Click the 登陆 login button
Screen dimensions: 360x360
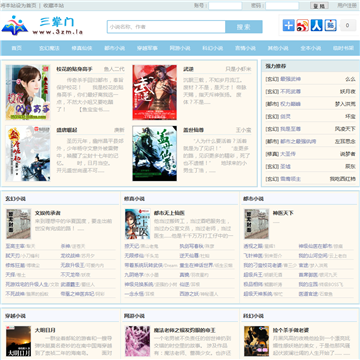[x=319, y=6]
